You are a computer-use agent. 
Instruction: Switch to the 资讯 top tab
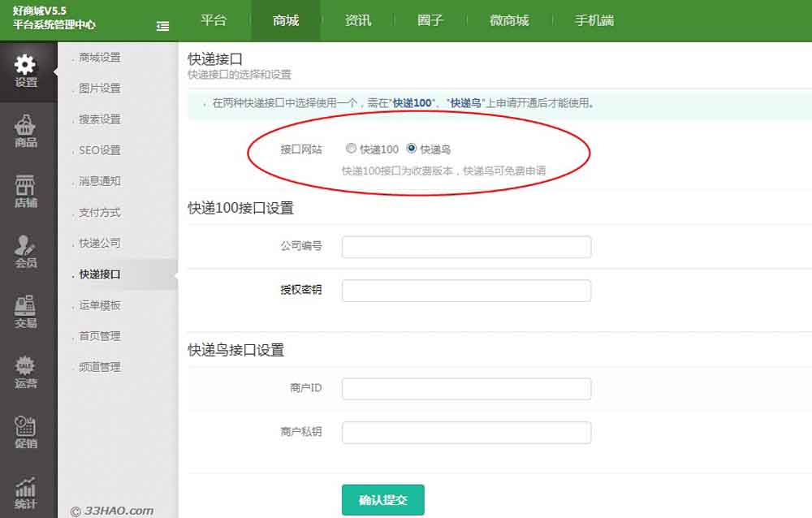(358, 21)
